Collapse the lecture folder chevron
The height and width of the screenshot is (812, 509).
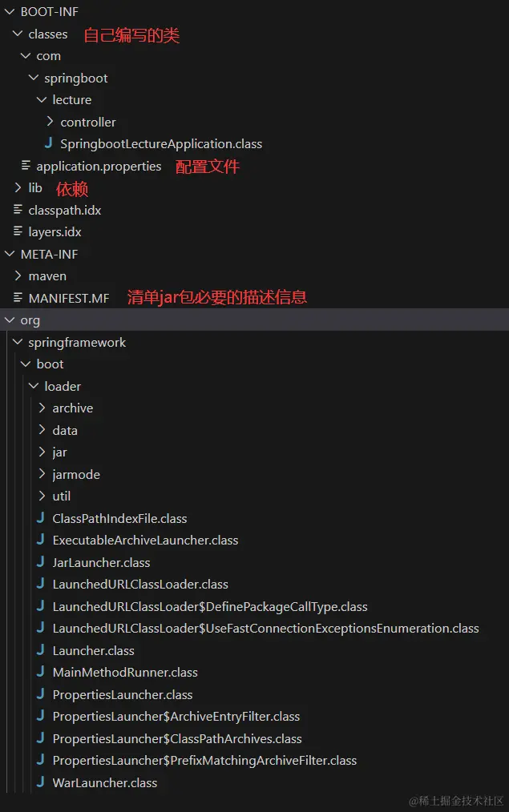[x=42, y=99]
